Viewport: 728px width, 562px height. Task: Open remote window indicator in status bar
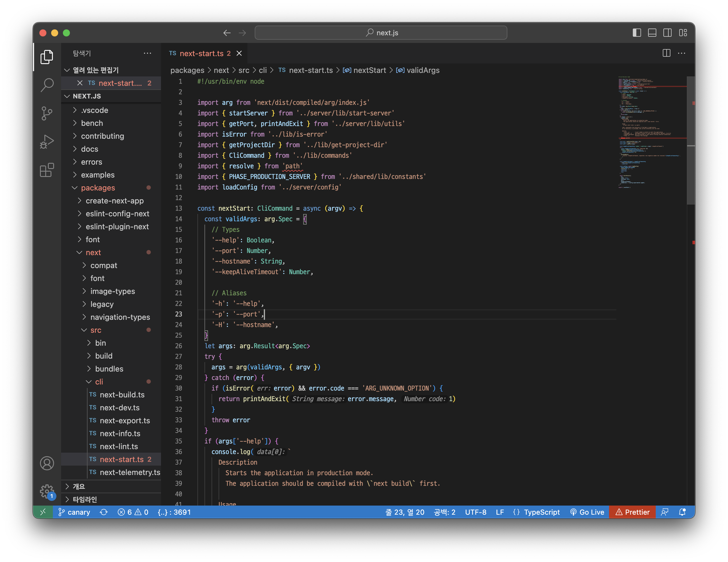coord(43,512)
